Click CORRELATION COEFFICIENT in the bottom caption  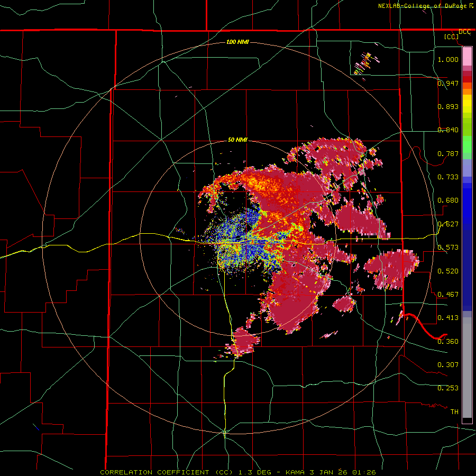(154, 472)
